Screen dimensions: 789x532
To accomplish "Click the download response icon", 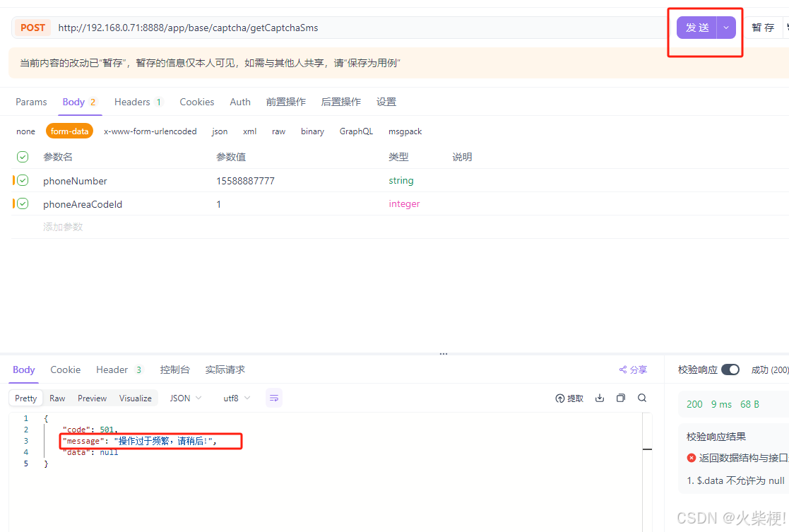I will coord(599,398).
